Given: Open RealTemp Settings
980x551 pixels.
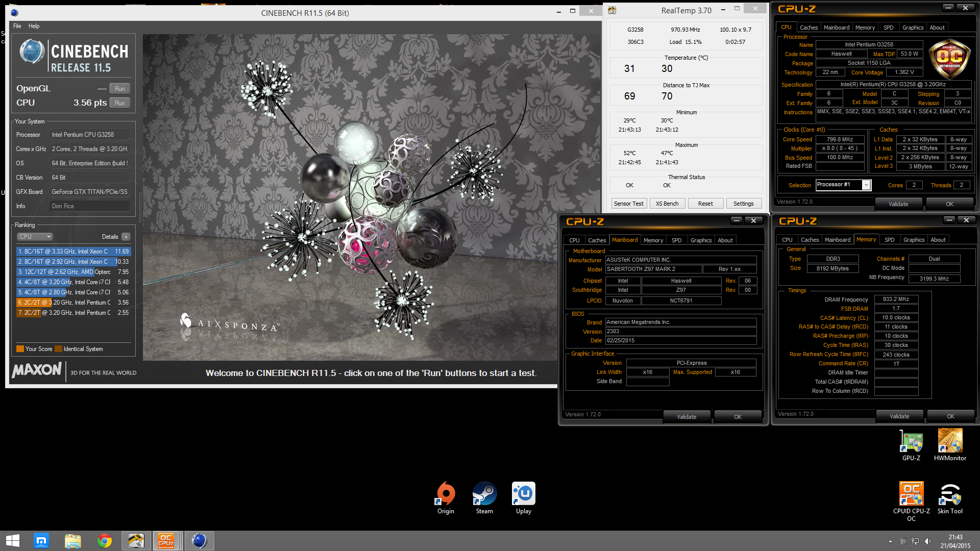Looking at the screenshot, I should click(744, 204).
